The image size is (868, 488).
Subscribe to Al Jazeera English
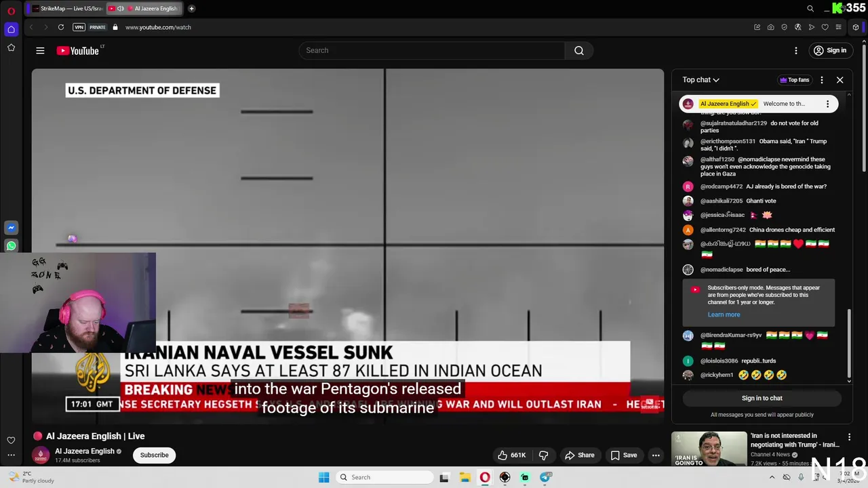click(x=154, y=455)
